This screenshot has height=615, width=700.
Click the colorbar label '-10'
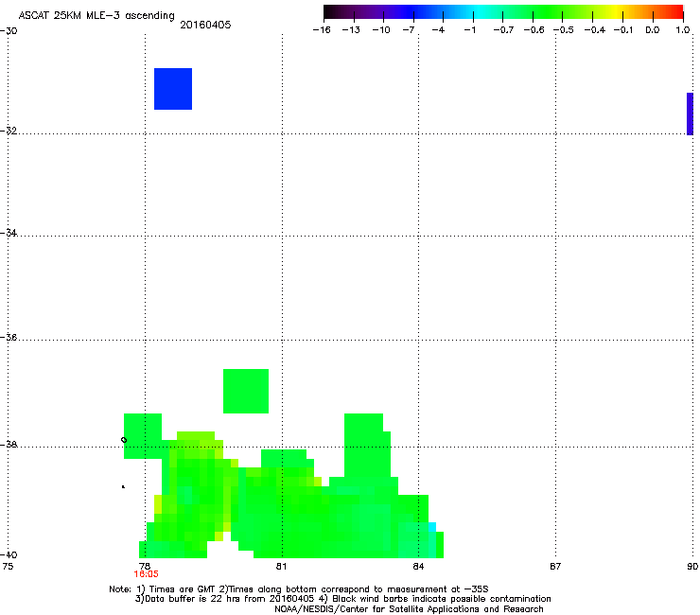381,30
